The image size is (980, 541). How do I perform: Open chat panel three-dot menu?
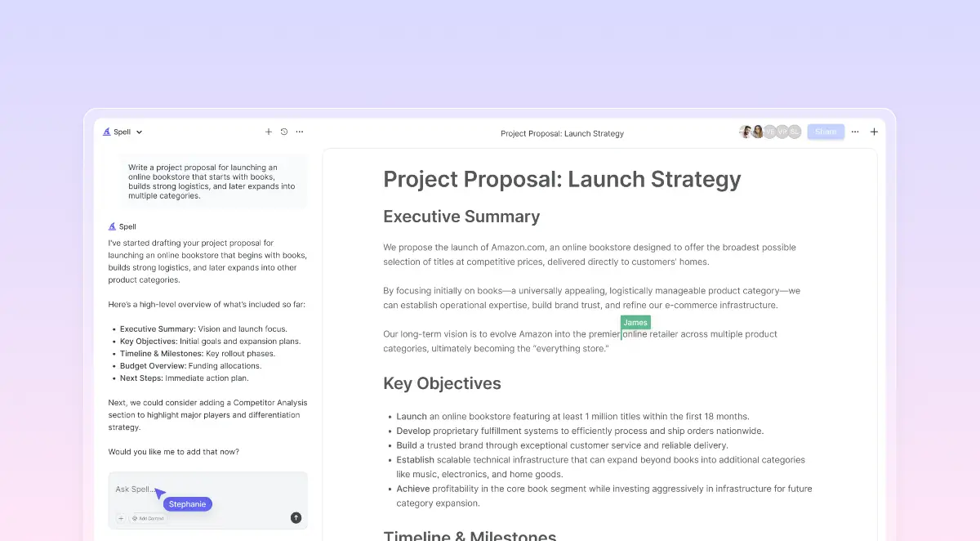tap(300, 132)
